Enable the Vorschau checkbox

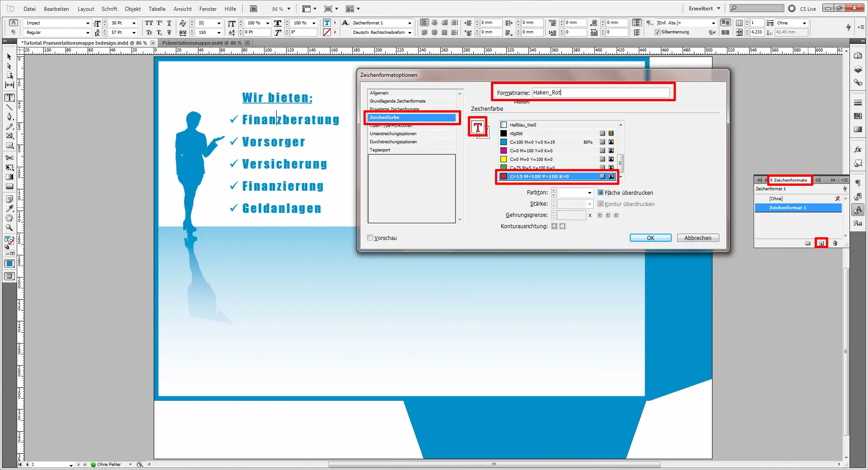point(370,237)
